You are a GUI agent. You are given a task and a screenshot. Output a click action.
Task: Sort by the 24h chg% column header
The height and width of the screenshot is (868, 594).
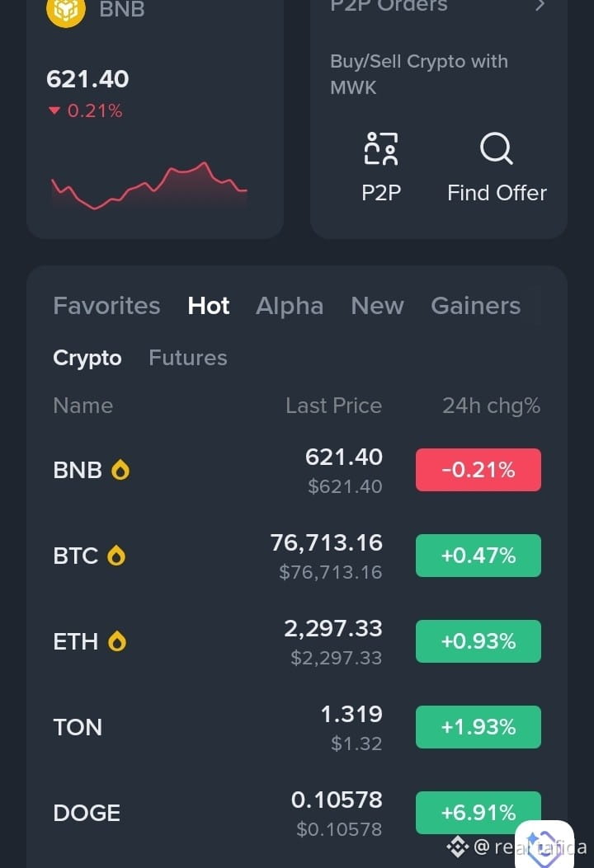(491, 406)
